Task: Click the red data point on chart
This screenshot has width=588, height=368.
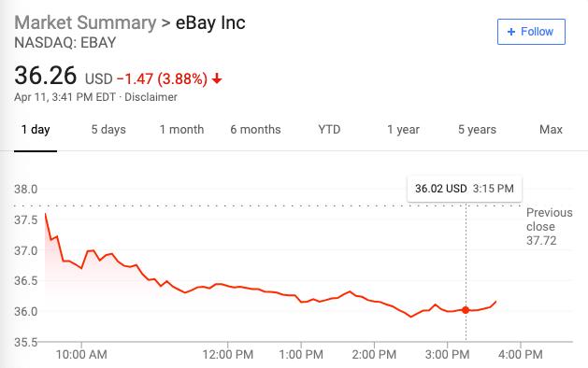Action: click(466, 310)
